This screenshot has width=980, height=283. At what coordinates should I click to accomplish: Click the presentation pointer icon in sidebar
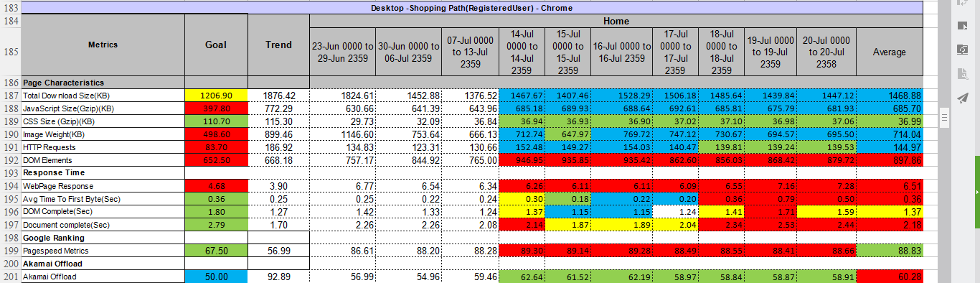pyautogui.click(x=963, y=26)
